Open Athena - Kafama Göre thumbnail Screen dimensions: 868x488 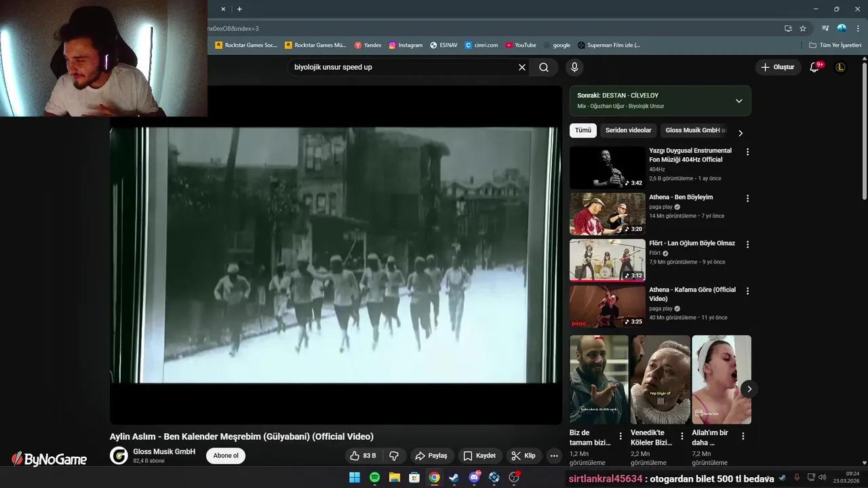608,306
